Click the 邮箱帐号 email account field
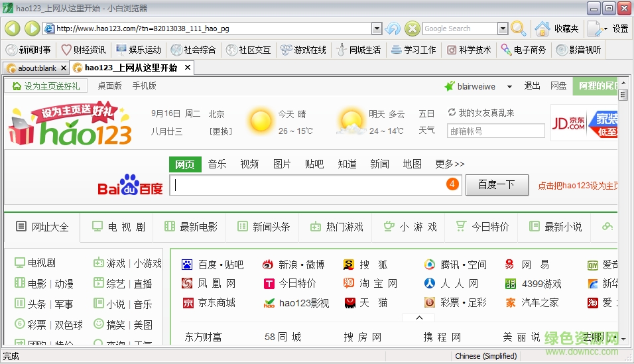Image resolution: width=634 pixels, height=364 pixels. pyautogui.click(x=495, y=131)
